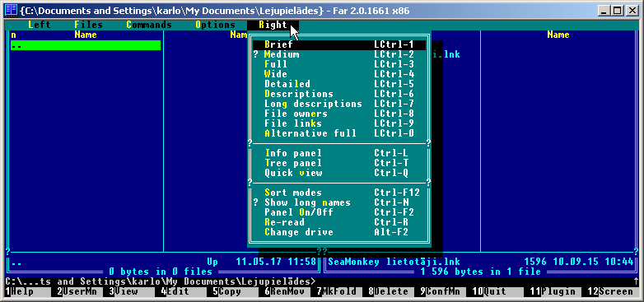
Task: Click 'SeaMonkey lietotāji.lnk' in right status line
Action: click(x=394, y=262)
